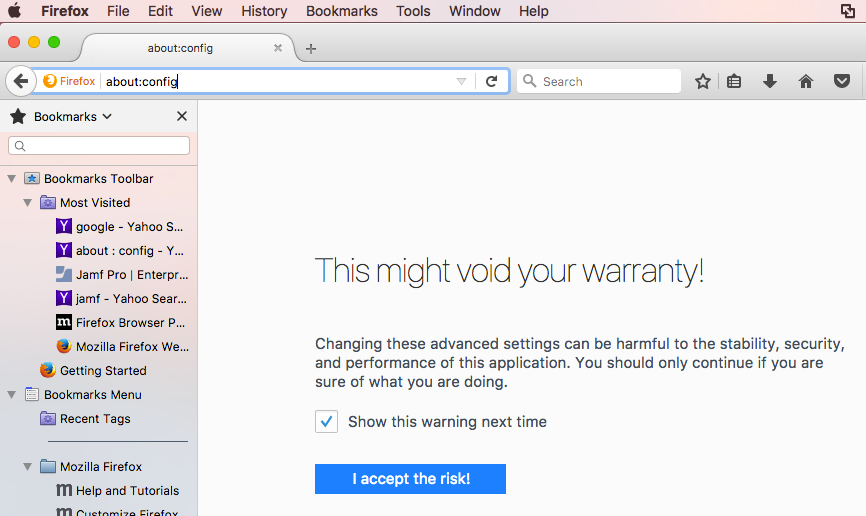866x516 pixels.
Task: Click the screen sharing icon in menu bar
Action: (848, 11)
